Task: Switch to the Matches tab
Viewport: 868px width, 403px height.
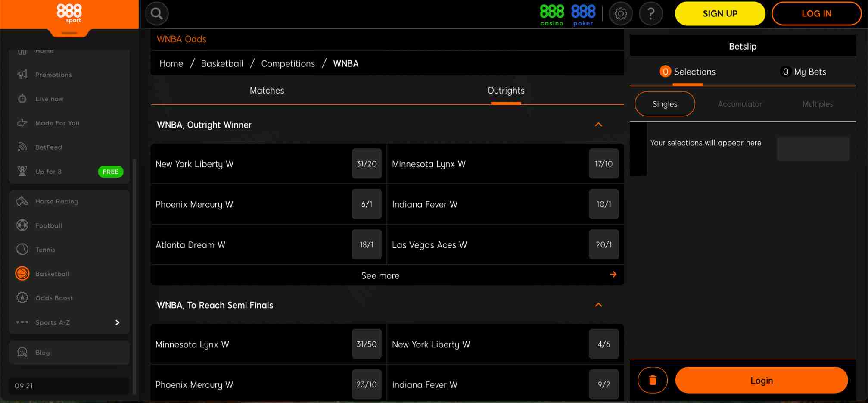Action: coord(267,91)
